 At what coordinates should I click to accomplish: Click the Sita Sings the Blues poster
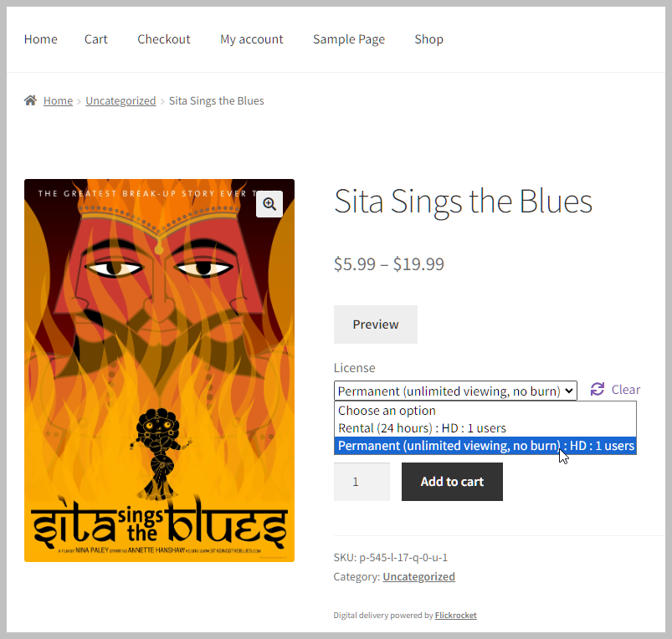[x=160, y=371]
